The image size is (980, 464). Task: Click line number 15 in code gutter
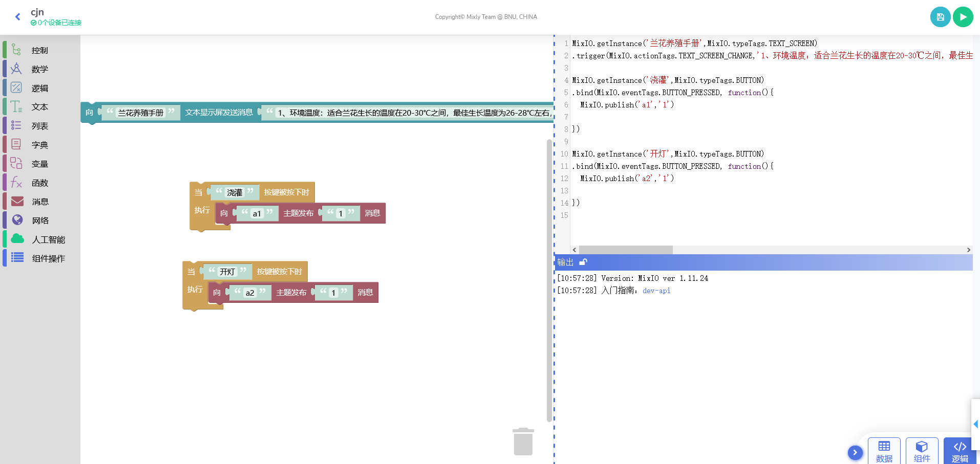[564, 215]
